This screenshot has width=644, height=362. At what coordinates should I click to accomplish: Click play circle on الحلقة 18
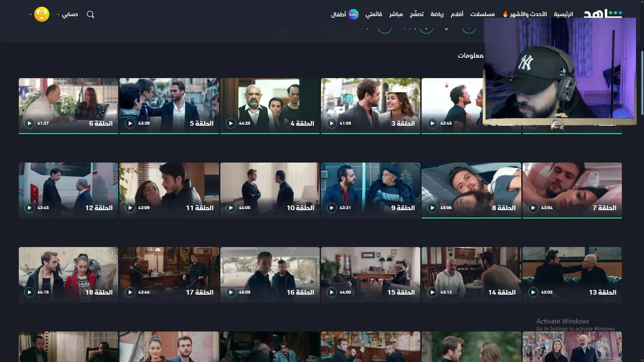(30, 292)
